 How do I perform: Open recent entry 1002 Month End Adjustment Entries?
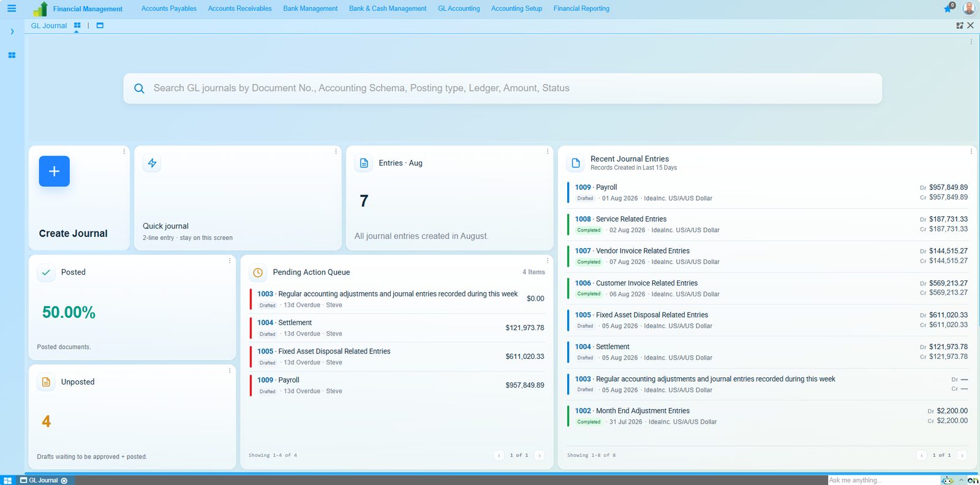tap(768, 416)
